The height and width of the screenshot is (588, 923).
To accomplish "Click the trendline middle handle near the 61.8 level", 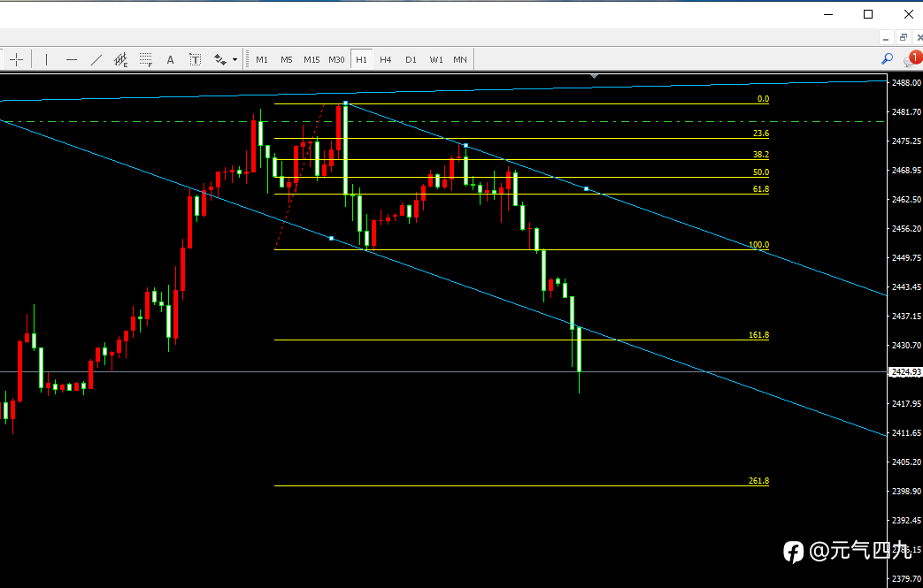I will 587,188.
